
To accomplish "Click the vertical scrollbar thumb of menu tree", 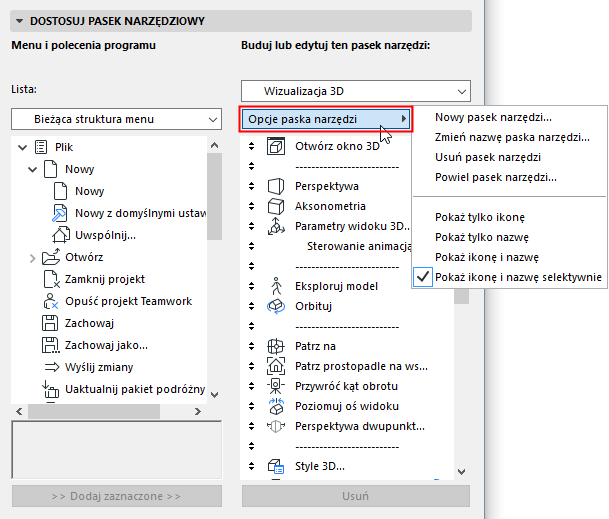I will coord(214,196).
